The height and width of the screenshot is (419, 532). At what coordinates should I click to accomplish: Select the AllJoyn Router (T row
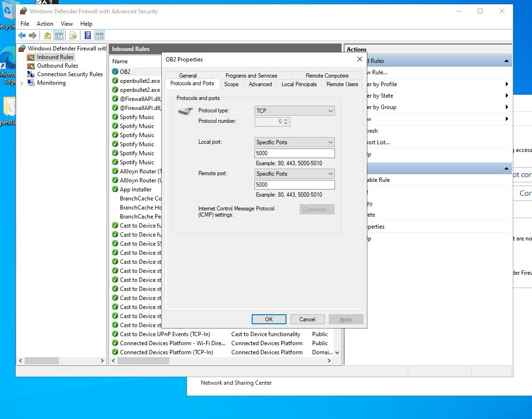137,171
